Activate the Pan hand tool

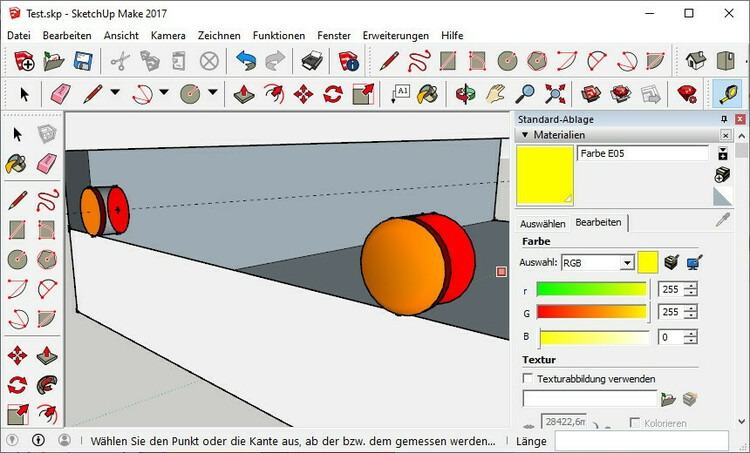click(495, 94)
